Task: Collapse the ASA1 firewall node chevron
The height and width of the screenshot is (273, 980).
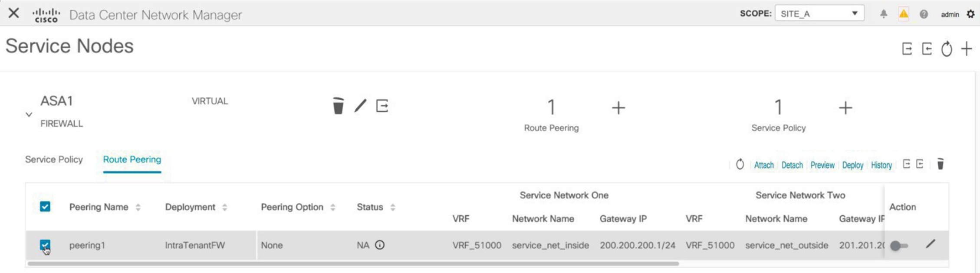Action: (x=29, y=114)
